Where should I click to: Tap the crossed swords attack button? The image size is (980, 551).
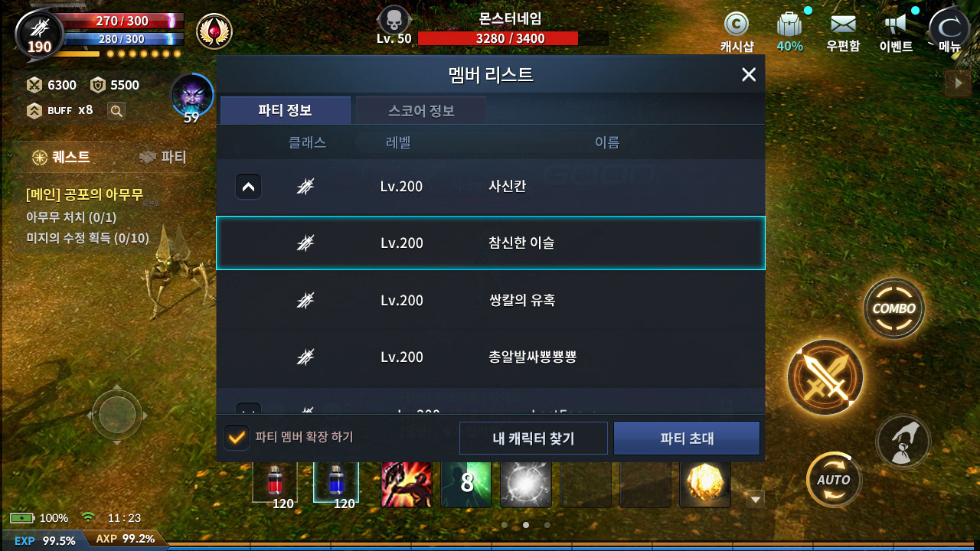click(825, 377)
